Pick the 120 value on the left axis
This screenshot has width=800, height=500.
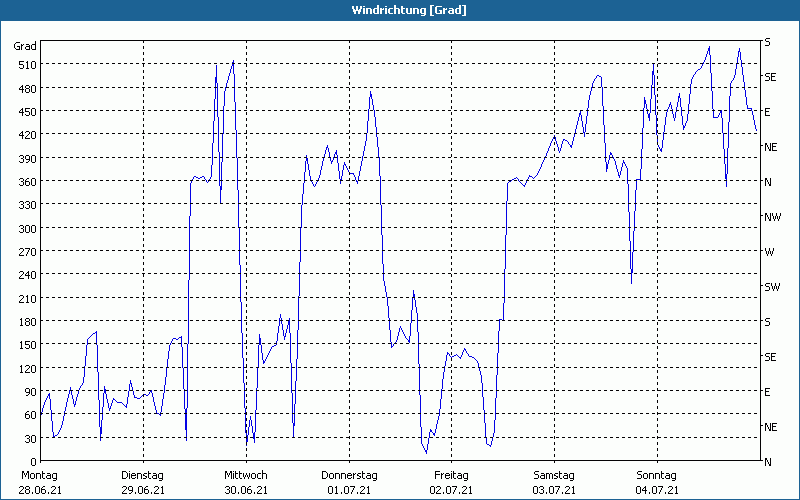pos(28,369)
